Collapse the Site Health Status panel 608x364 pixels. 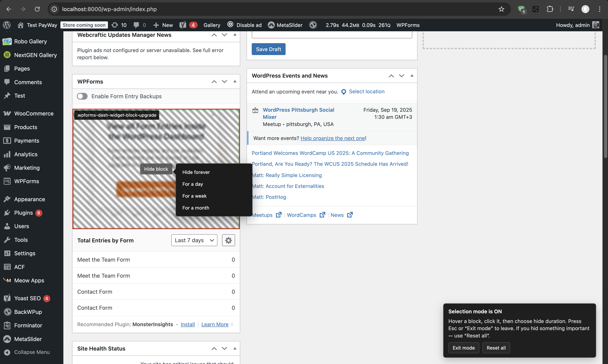(x=235, y=348)
